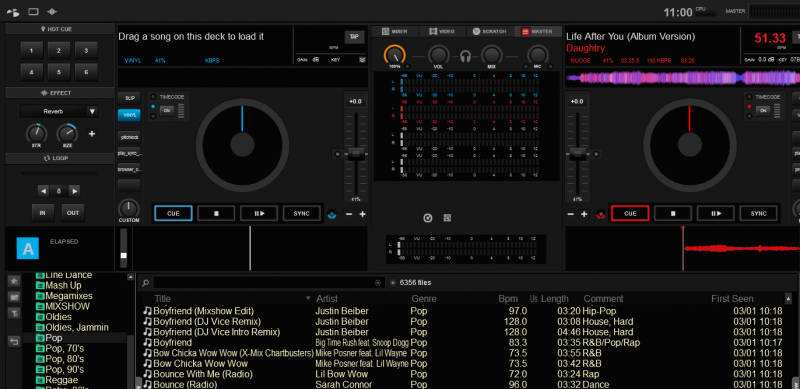Image resolution: width=800 pixels, height=389 pixels.
Task: Click inside the browser search field
Action: click(x=264, y=283)
